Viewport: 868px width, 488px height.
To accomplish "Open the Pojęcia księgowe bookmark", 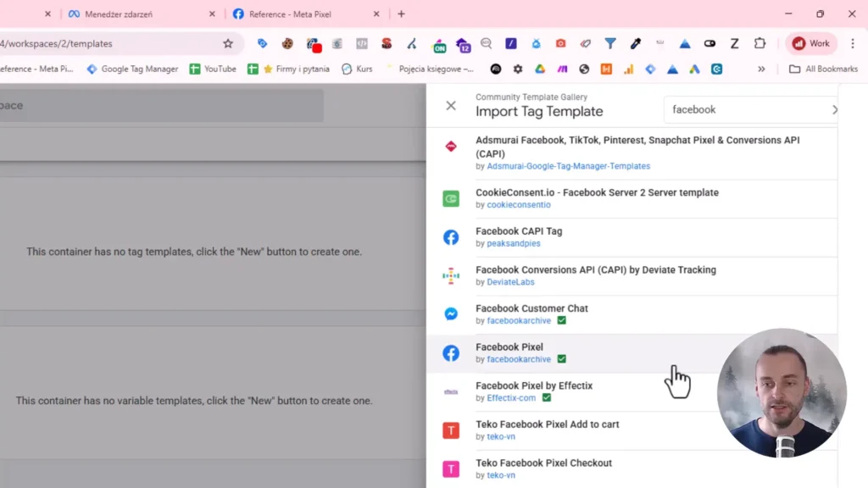I will coord(430,69).
